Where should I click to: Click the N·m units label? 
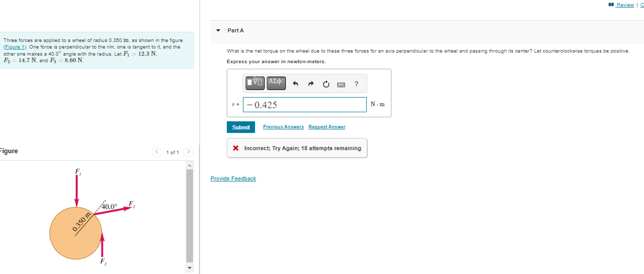[377, 105]
